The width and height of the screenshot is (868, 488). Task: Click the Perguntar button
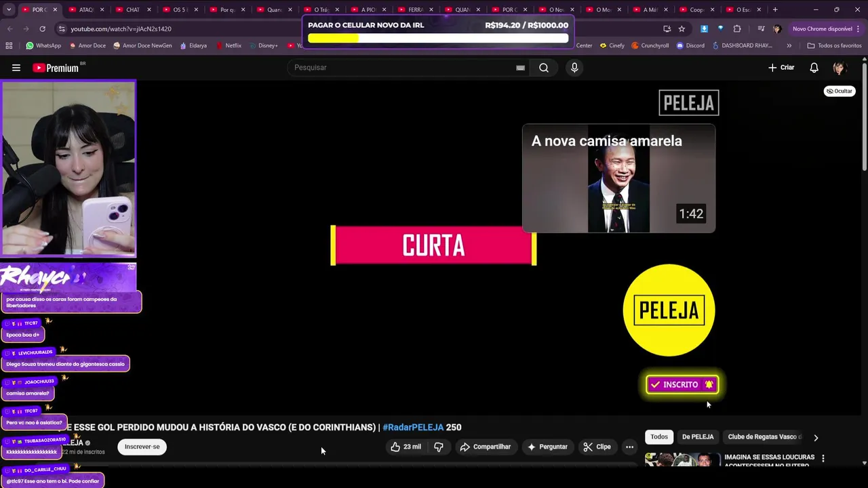click(547, 447)
